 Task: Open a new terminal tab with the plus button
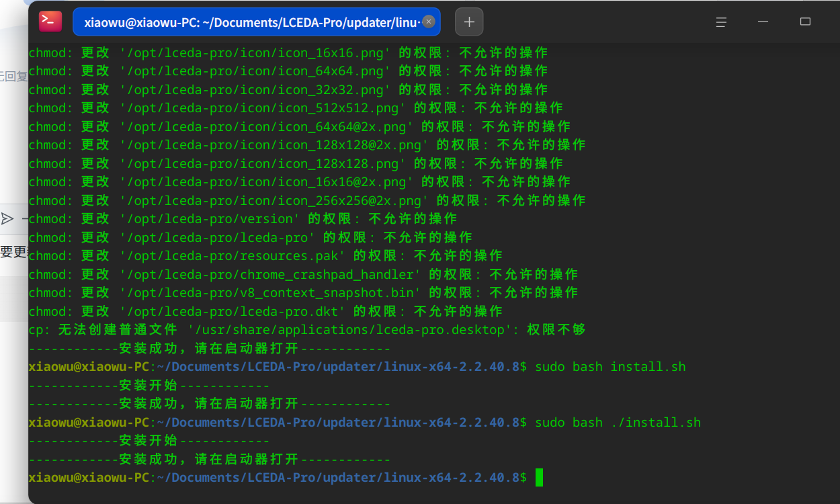(x=469, y=22)
